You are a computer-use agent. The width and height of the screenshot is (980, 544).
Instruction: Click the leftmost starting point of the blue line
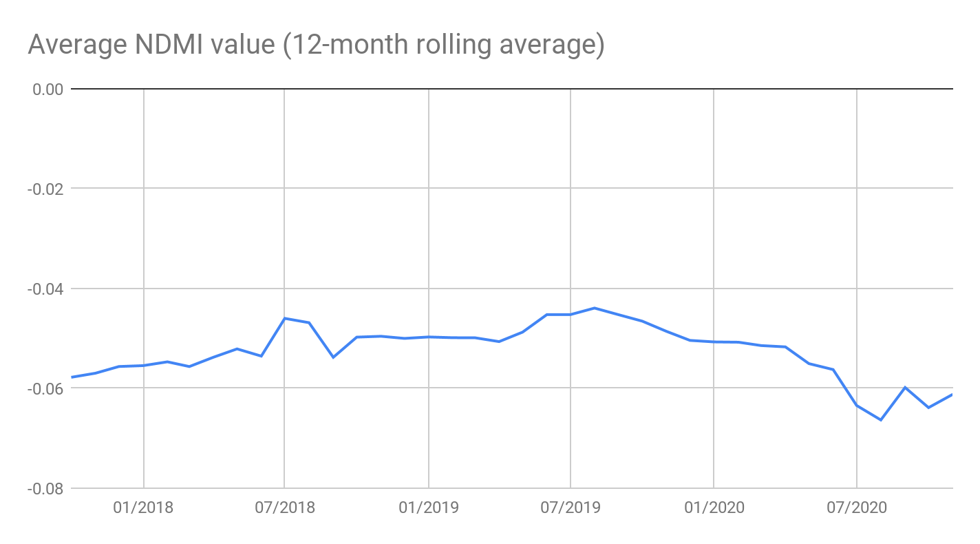(72, 377)
